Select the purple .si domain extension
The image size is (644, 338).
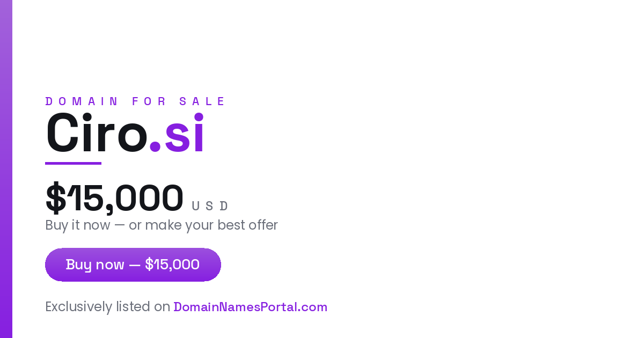[x=177, y=133]
